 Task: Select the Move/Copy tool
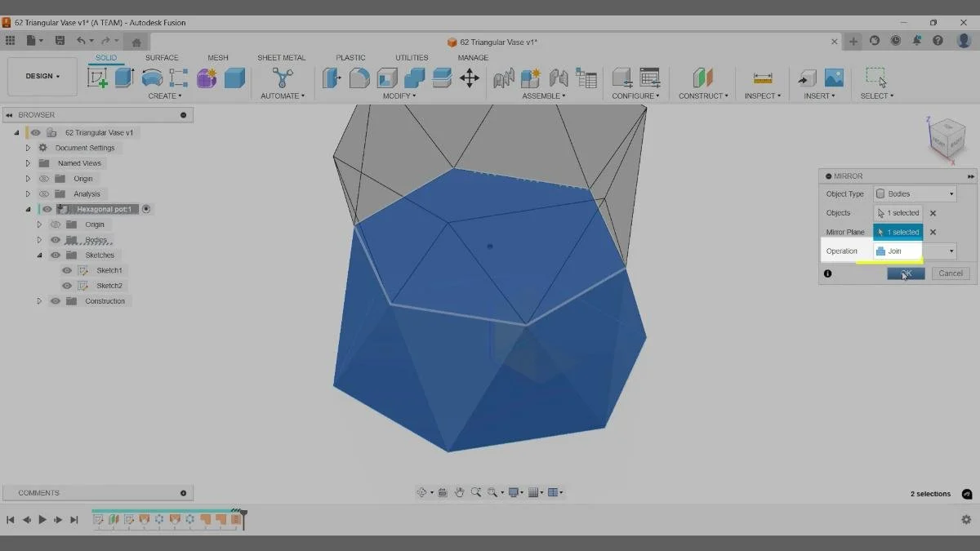(x=470, y=78)
